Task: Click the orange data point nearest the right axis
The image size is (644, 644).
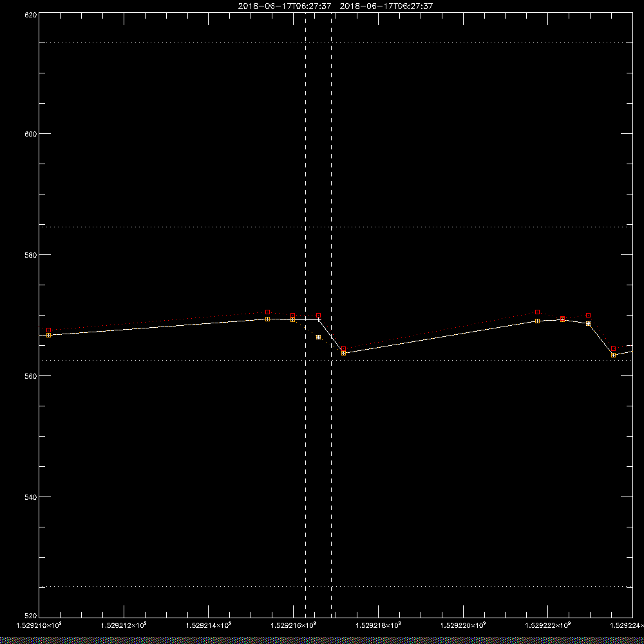Action: tap(613, 355)
